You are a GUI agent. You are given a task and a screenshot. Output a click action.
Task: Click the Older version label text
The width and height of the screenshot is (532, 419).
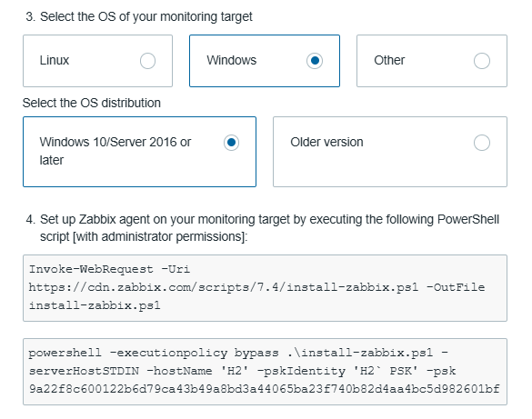click(x=326, y=142)
